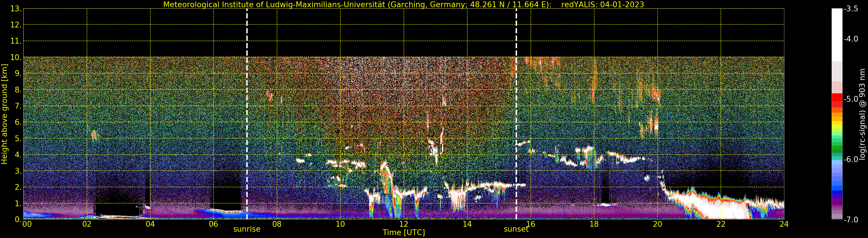Image resolution: width=868 pixels, height=238 pixels.
Task: Click the colorbar value '-4.0'
Action: 851,39
